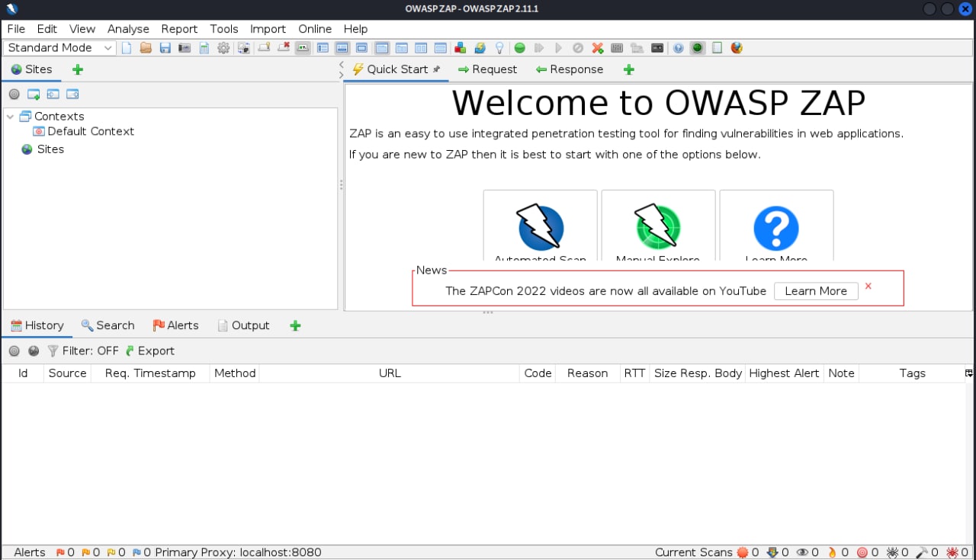Screen dimensions: 976x560
Task: Switch to the Alerts tab
Action: [175, 325]
